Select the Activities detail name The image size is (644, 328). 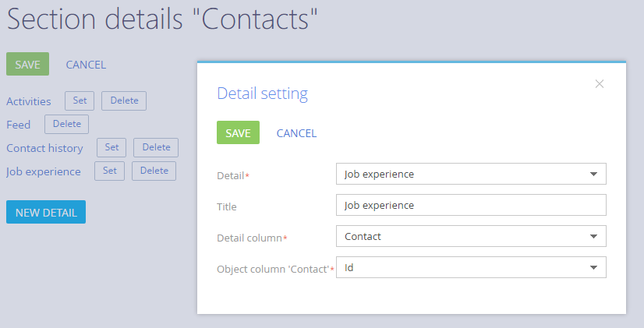point(29,101)
